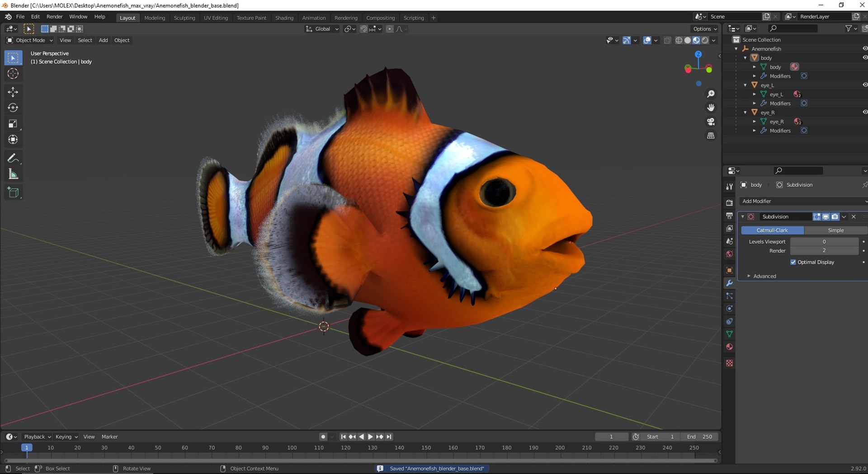Open the viewport Add menu
868x474 pixels.
point(103,40)
